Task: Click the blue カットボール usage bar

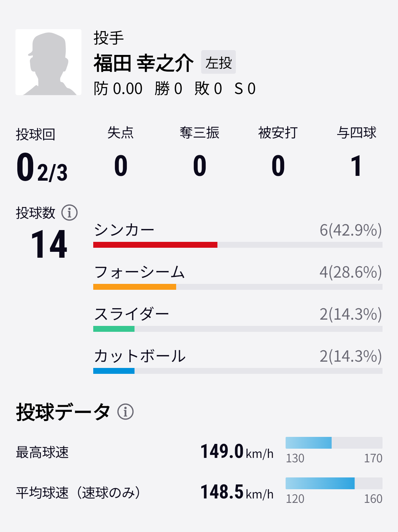Action: coord(114,371)
